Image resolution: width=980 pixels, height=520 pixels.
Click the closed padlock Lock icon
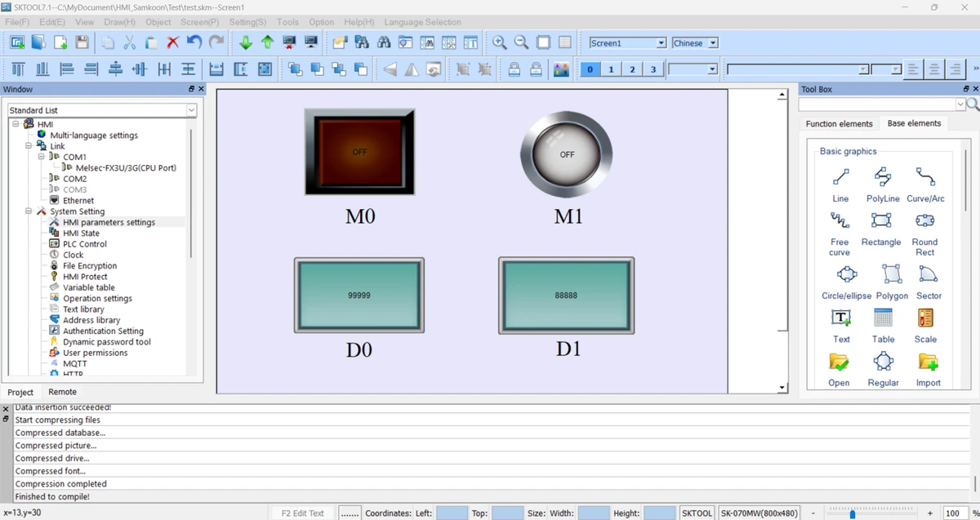click(514, 69)
